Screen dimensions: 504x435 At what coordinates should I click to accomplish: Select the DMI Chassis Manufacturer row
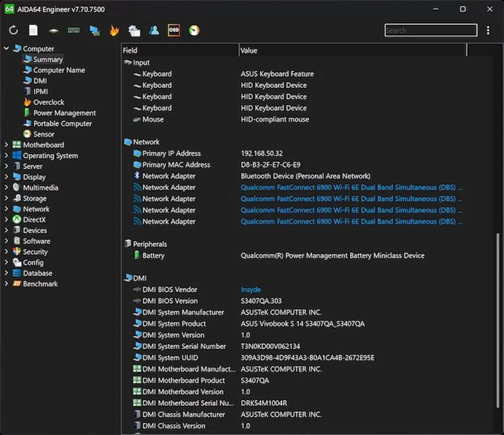click(294, 414)
